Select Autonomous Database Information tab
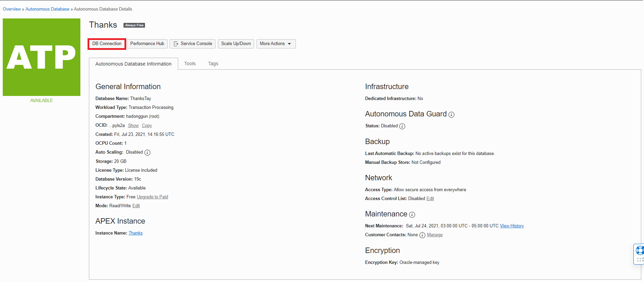The width and height of the screenshot is (644, 282). pyautogui.click(x=133, y=64)
